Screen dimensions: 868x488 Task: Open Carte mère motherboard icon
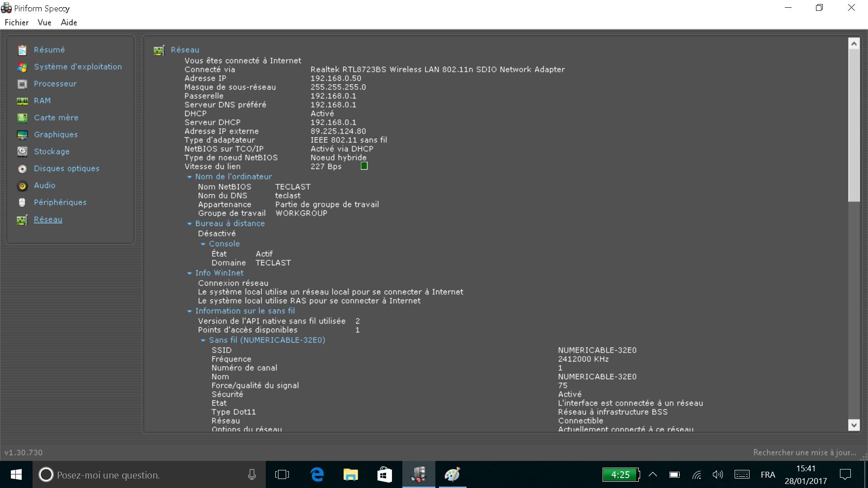coord(22,118)
